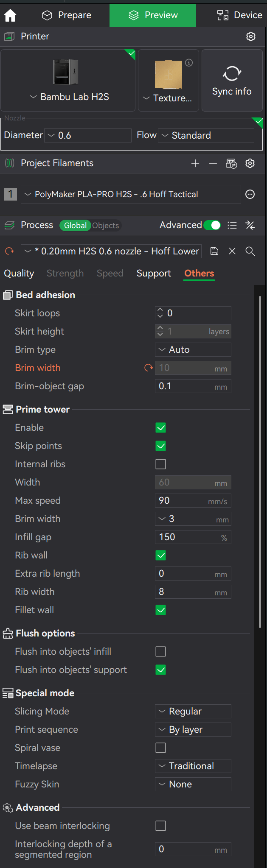Image resolution: width=267 pixels, height=868 pixels.
Task: Open the AMS filament sync icon
Action: [x=231, y=163]
